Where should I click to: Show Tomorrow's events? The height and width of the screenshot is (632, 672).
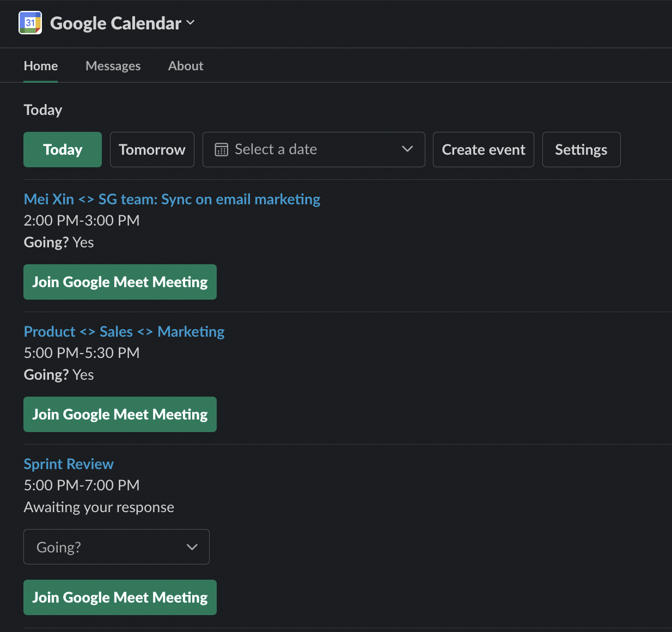(152, 149)
